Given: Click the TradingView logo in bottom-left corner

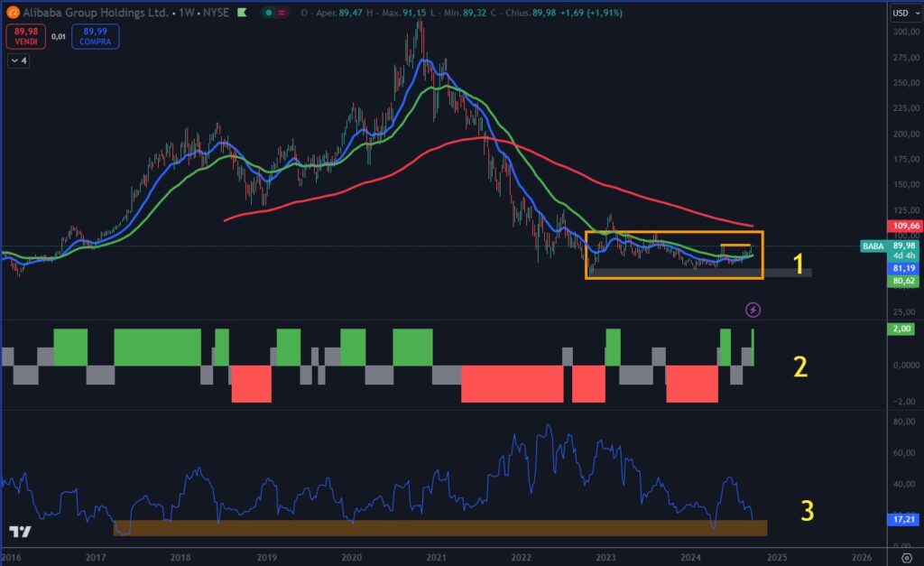Looking at the screenshot, I should pyautogui.click(x=21, y=533).
